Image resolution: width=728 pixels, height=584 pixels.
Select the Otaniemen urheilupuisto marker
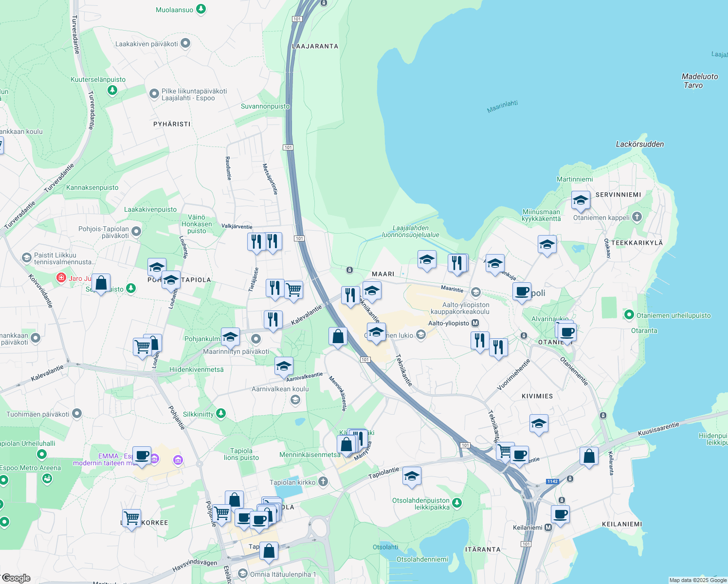(x=629, y=315)
